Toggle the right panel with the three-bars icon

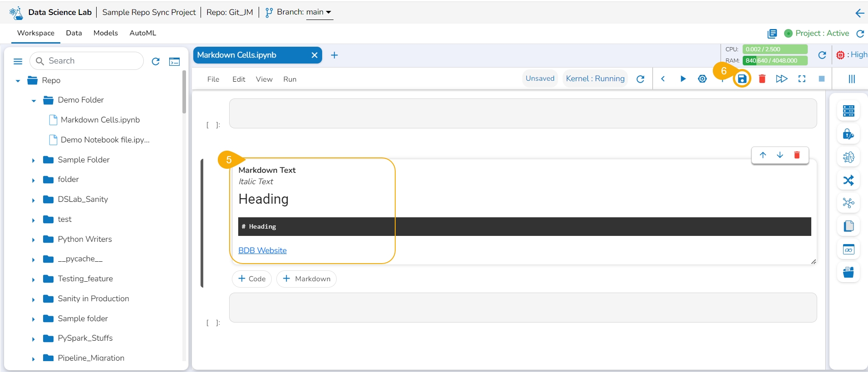tap(852, 79)
